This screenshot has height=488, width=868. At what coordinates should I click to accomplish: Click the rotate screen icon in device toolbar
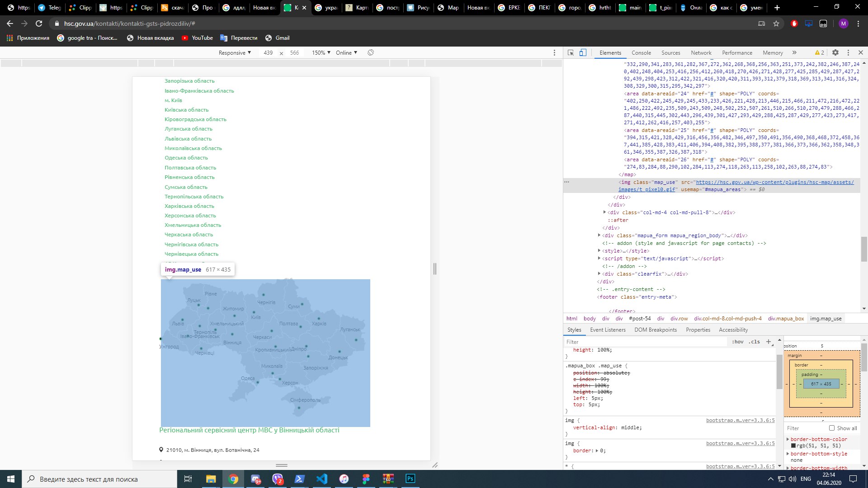pos(371,53)
